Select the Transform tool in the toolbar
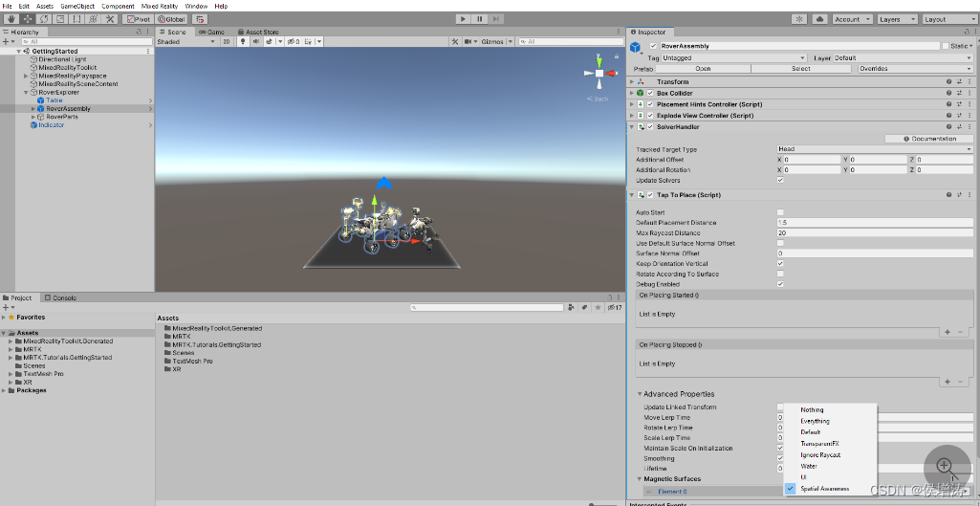The image size is (980, 506). 94,19
